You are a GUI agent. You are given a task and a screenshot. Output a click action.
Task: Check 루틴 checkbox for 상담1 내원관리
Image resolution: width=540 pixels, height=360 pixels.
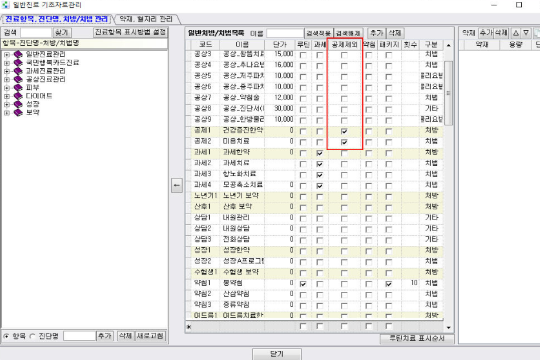[303, 218]
